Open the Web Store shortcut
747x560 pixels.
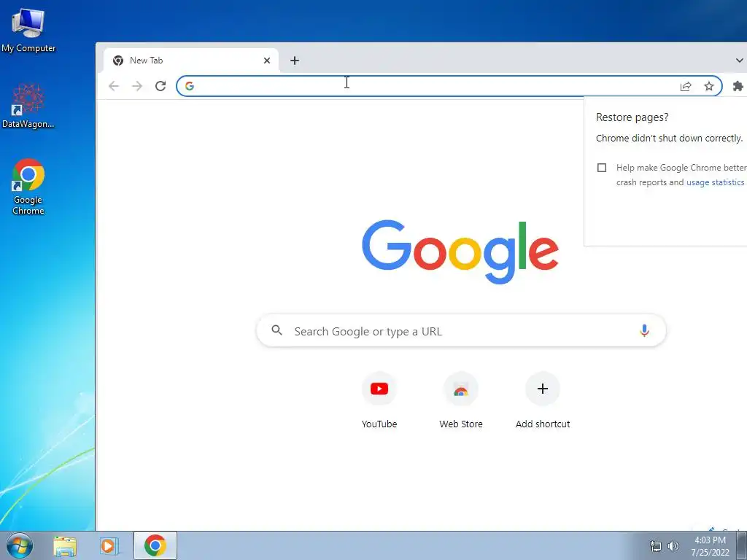pyautogui.click(x=461, y=401)
